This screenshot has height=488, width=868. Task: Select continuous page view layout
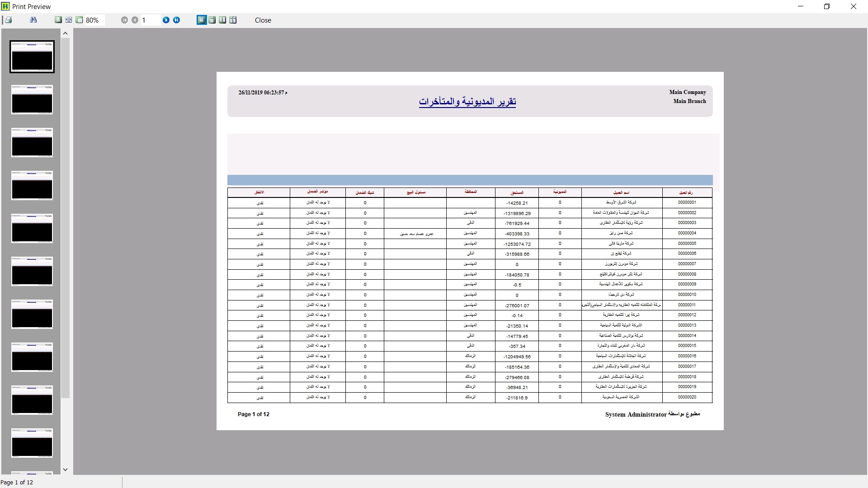[212, 20]
